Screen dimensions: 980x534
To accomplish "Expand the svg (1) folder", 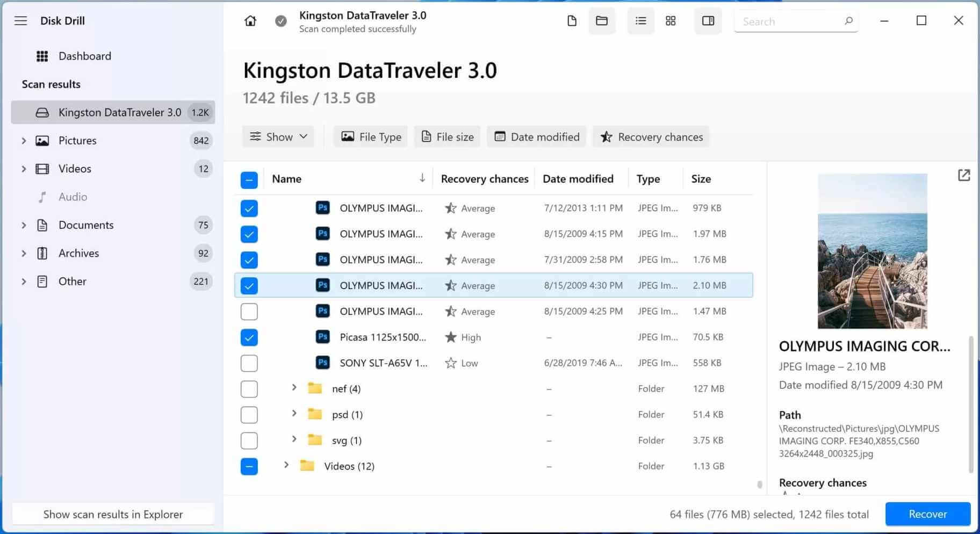I will click(294, 439).
